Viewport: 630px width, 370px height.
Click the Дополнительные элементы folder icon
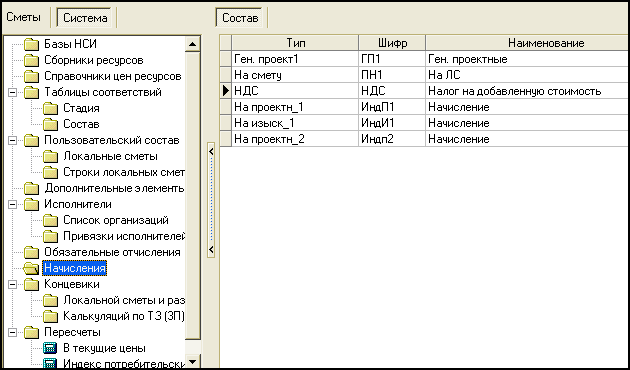[x=31, y=188]
